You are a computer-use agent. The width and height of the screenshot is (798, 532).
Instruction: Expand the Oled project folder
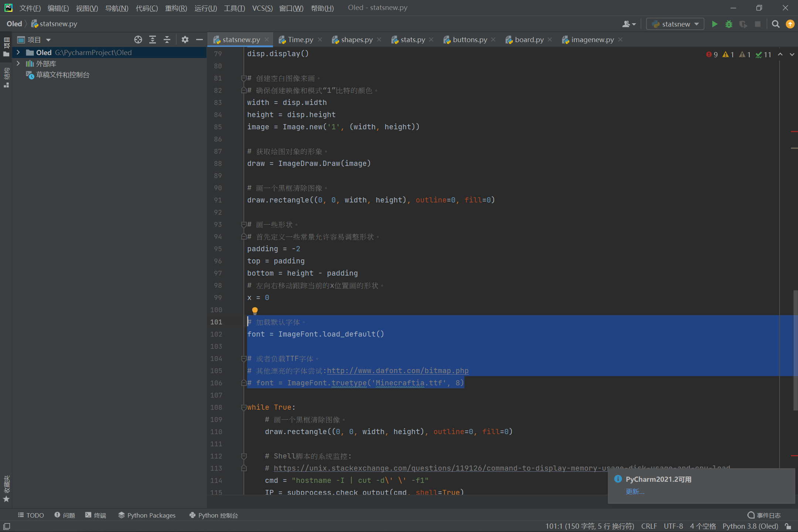(18, 52)
